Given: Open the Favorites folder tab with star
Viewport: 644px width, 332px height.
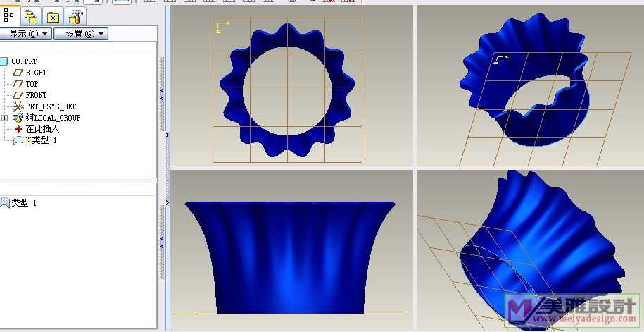Looking at the screenshot, I should [x=53, y=16].
